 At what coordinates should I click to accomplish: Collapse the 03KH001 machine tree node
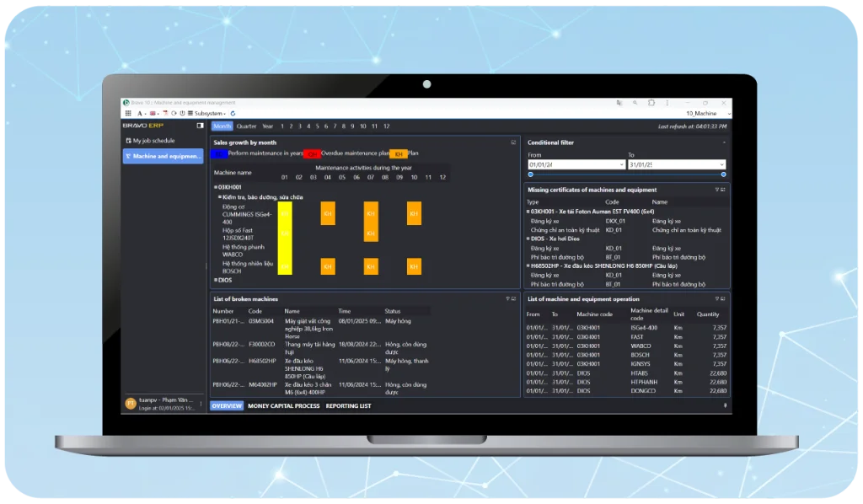216,187
